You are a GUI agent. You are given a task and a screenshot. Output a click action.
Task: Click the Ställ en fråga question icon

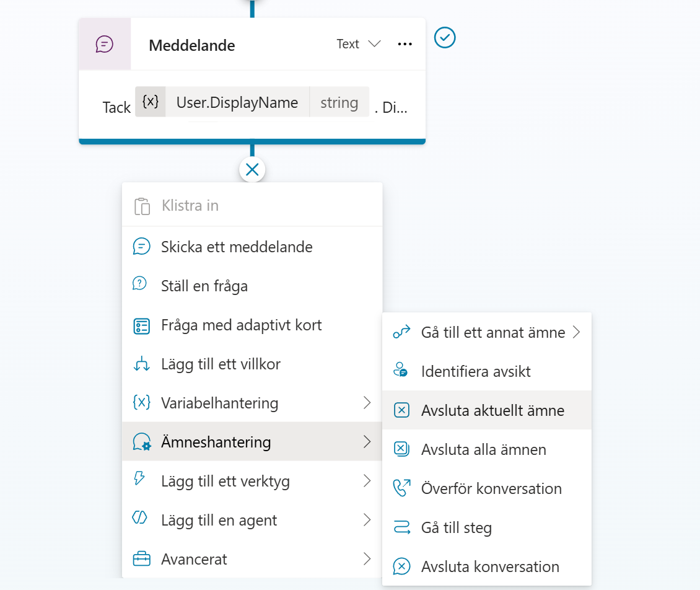pyautogui.click(x=140, y=284)
